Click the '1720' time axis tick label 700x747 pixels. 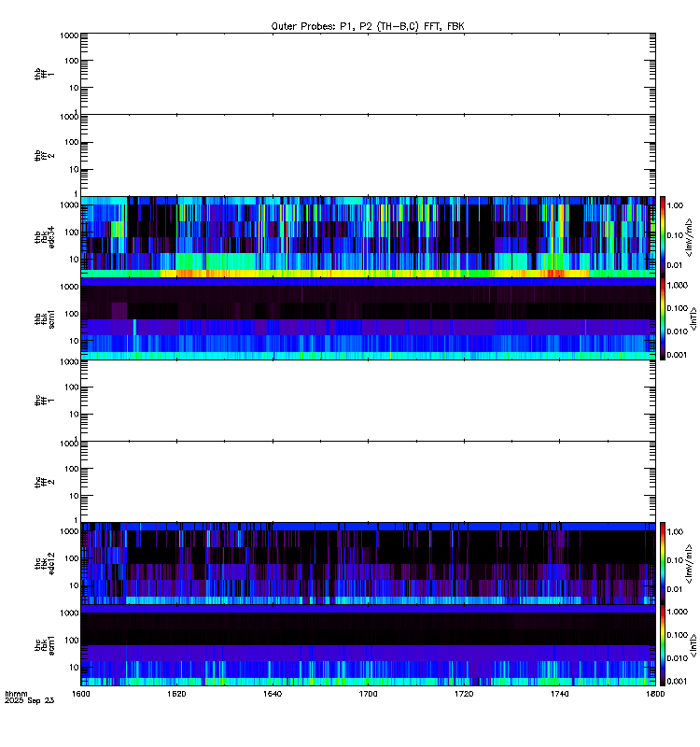464,694
